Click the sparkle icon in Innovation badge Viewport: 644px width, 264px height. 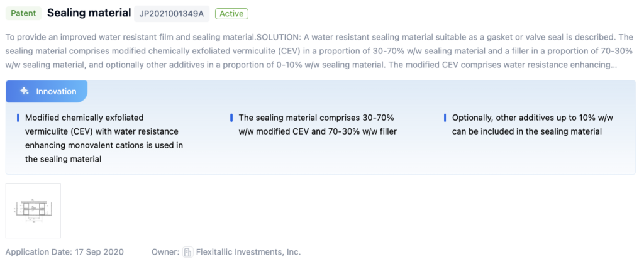(24, 91)
